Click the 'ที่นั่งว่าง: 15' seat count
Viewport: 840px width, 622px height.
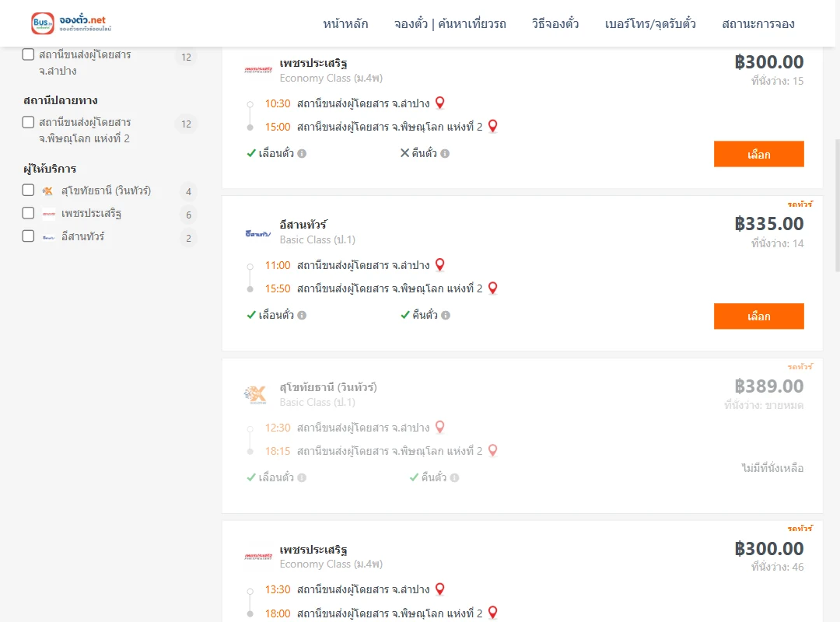(x=777, y=81)
